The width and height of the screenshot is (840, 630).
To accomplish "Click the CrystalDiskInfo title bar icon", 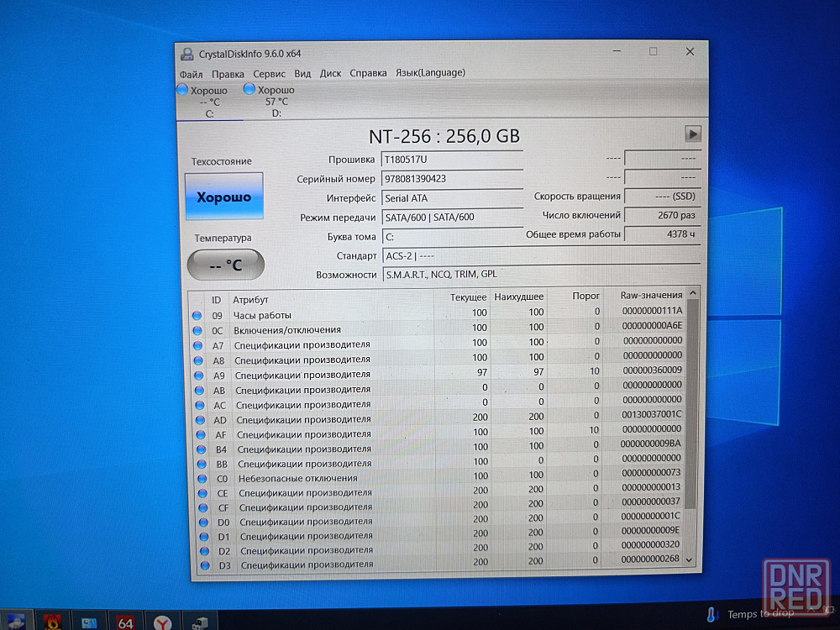I will click(187, 54).
